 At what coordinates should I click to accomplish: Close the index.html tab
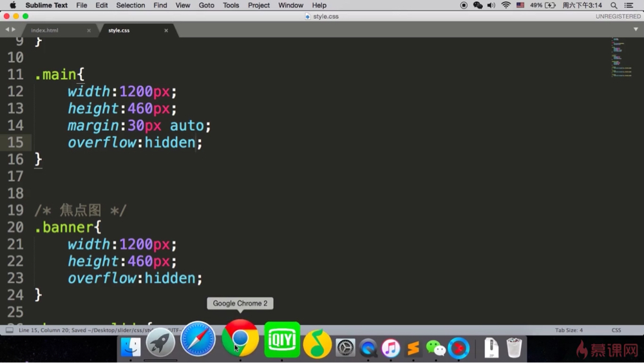click(x=89, y=30)
